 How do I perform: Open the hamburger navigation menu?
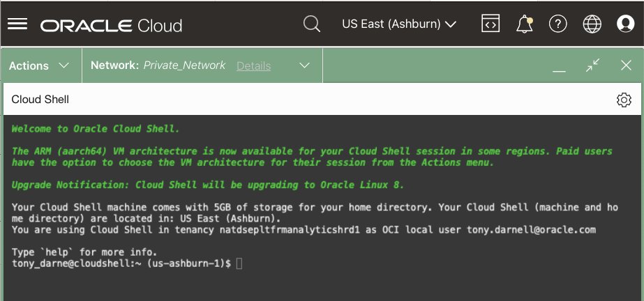point(17,24)
